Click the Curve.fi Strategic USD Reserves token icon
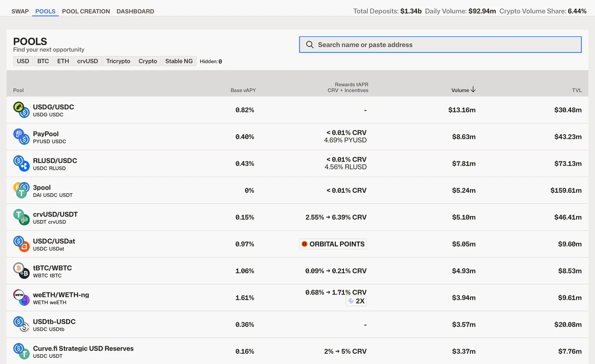Viewport: 595px width, 364px height. [x=21, y=351]
